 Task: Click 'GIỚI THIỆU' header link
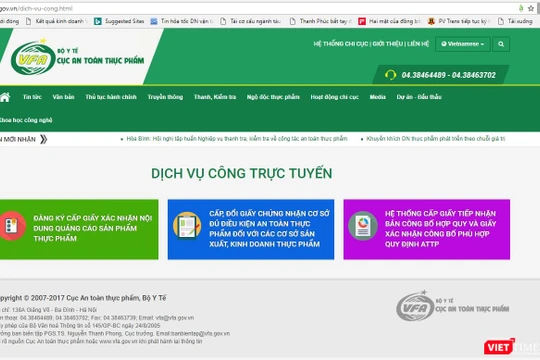click(x=387, y=44)
